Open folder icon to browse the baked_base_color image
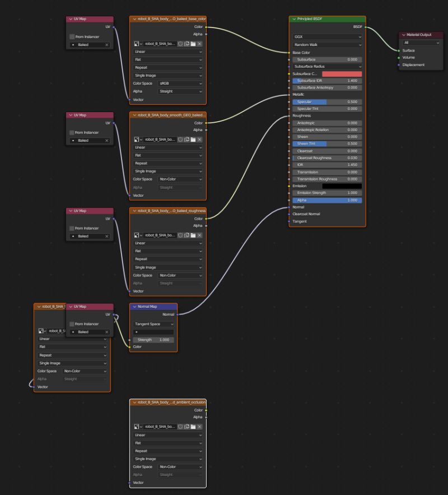 193,43
